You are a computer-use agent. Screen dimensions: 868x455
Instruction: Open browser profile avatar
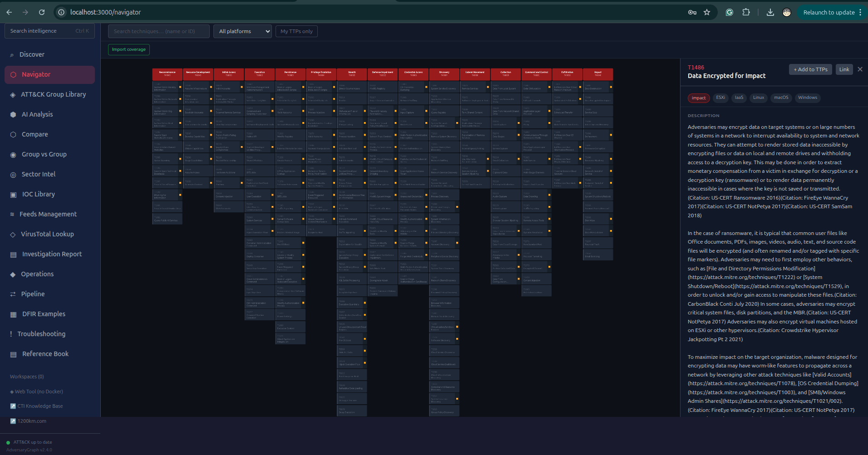click(x=787, y=12)
